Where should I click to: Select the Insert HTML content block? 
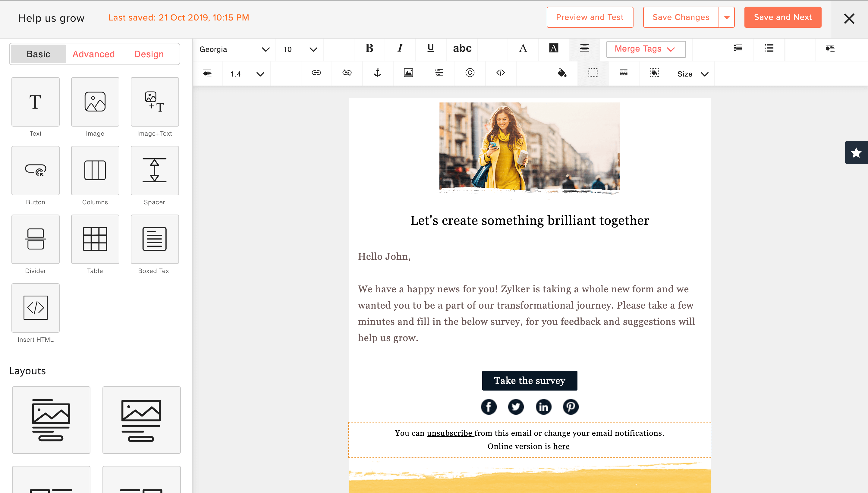tap(36, 308)
